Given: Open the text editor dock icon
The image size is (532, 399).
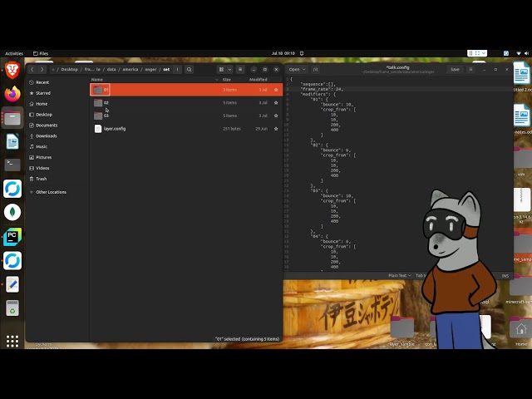Looking at the screenshot, I should pos(12,284).
